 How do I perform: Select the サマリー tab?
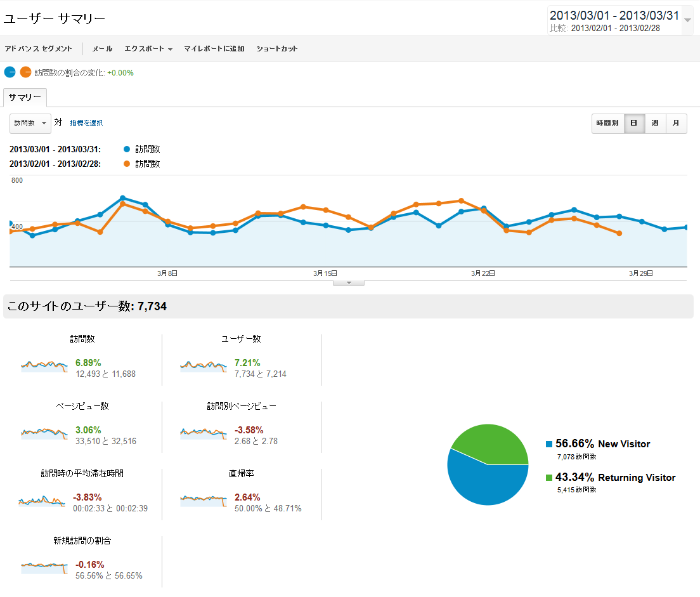pos(25,97)
